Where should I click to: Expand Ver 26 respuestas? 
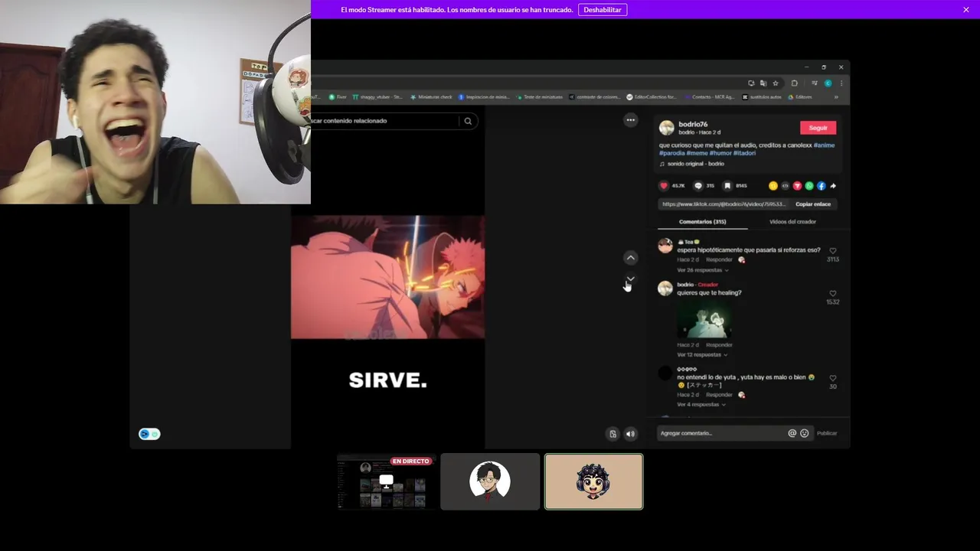[702, 270]
